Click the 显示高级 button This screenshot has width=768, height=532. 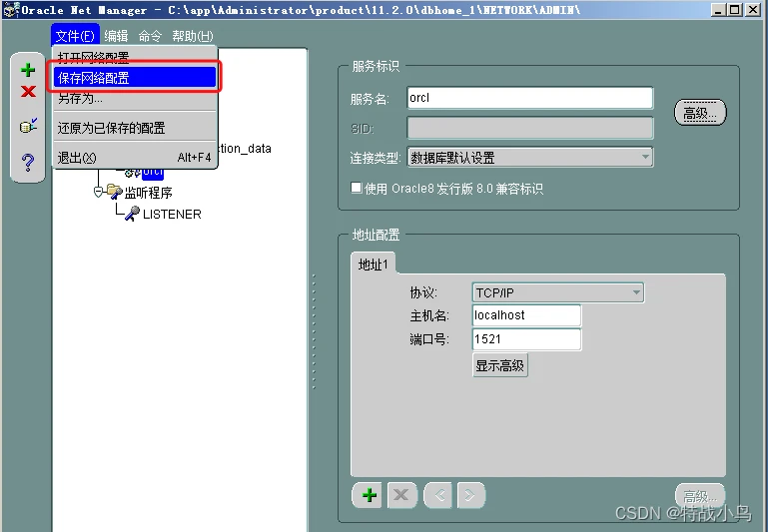click(x=500, y=365)
